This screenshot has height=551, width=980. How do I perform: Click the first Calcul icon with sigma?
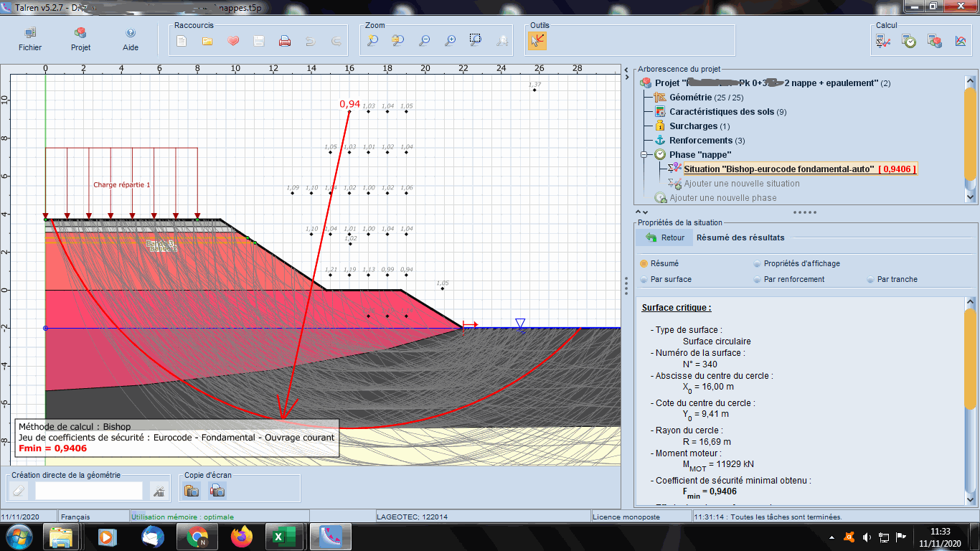[883, 41]
